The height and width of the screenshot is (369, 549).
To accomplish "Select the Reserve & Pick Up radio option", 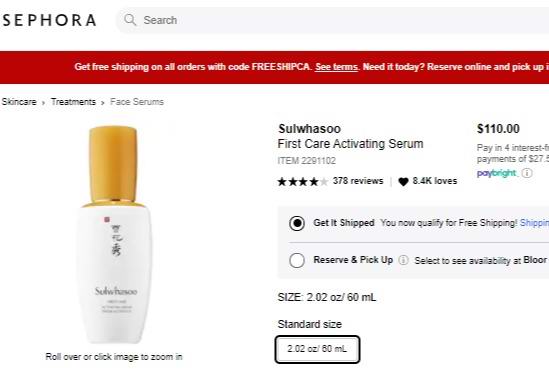I will pos(297,260).
